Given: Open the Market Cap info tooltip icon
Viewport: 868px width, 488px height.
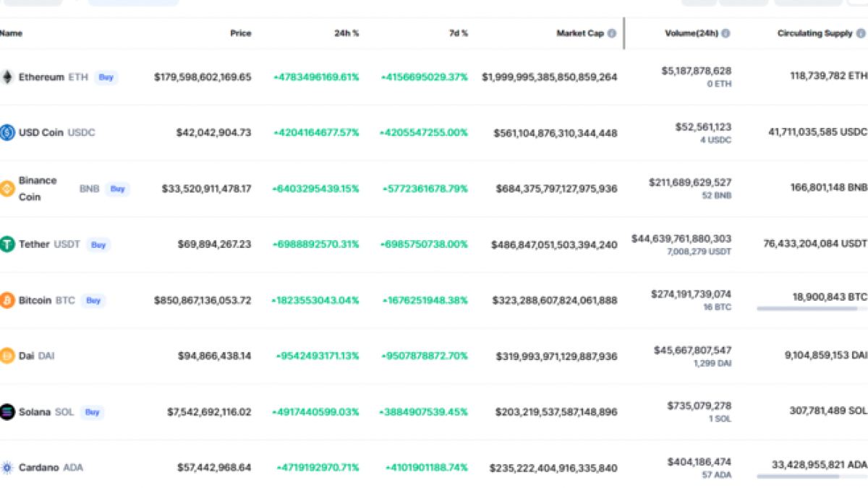Looking at the screenshot, I should click(612, 33).
